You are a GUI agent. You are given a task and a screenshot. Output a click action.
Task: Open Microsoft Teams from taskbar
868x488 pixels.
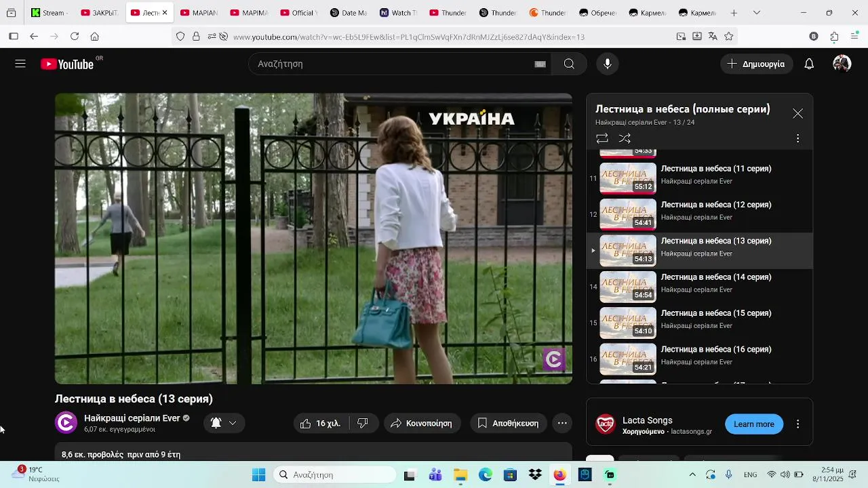click(x=435, y=475)
